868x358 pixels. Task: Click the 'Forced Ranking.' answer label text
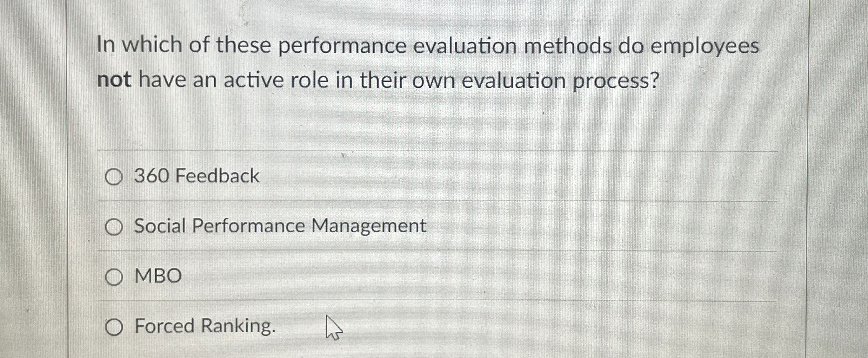click(x=205, y=326)
